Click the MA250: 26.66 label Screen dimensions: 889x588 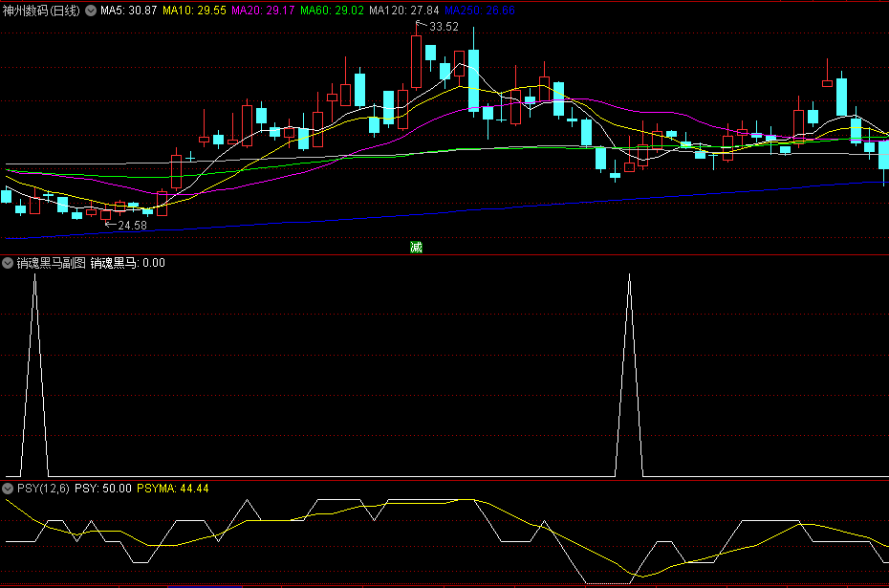pos(480,11)
